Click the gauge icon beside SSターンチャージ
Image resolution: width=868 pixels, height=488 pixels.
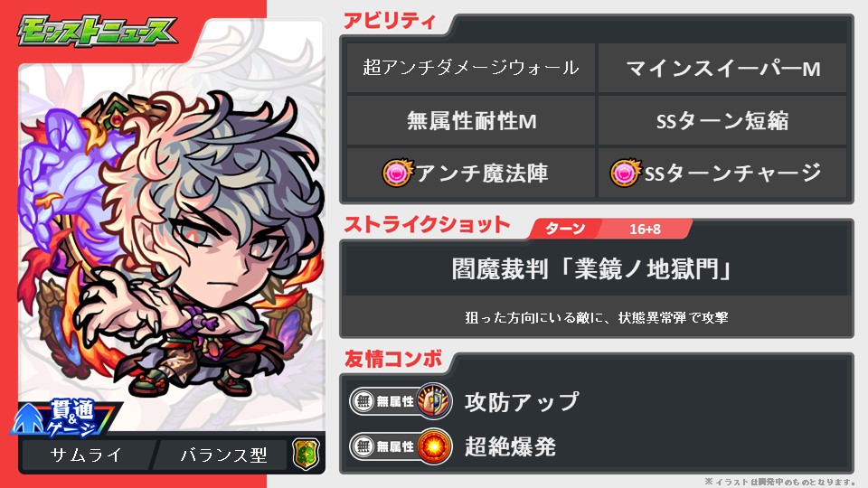(626, 173)
